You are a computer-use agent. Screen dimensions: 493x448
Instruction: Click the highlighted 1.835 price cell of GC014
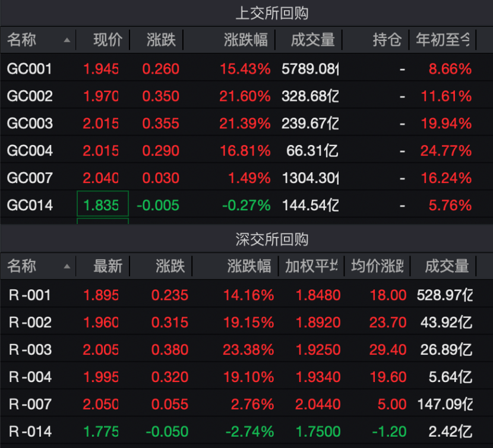pos(102,205)
